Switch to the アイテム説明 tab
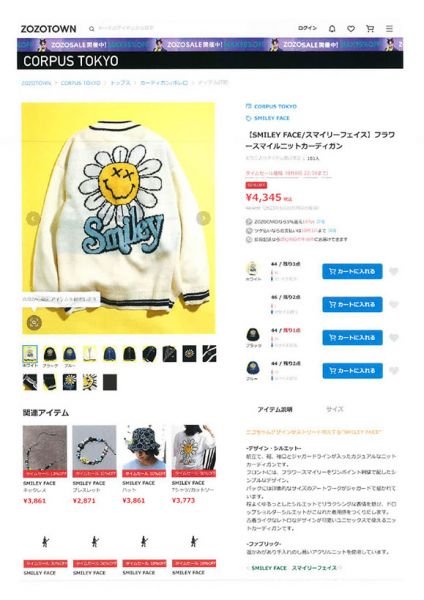Viewport: 424px width, 600px height. pyautogui.click(x=275, y=409)
